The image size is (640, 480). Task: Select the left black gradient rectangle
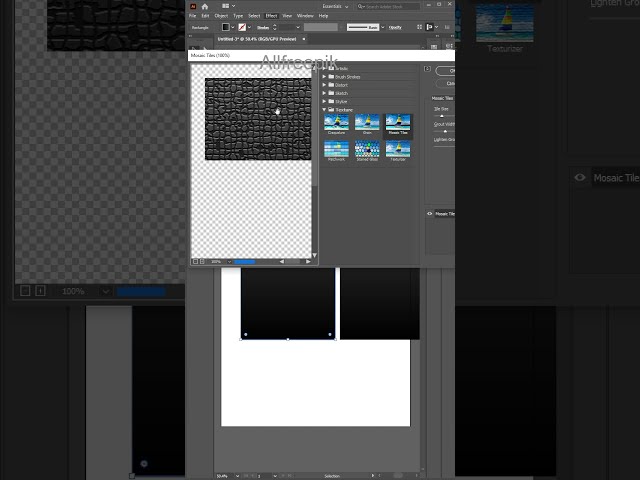tap(288, 303)
